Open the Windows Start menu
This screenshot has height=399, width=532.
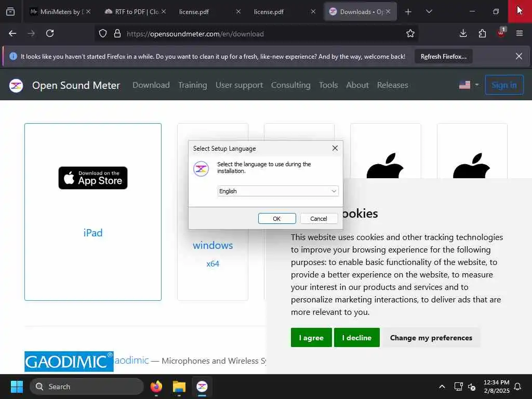click(x=17, y=387)
